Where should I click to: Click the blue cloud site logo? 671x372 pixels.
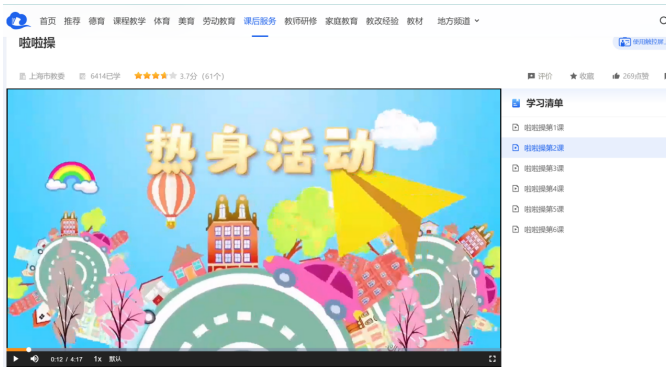tap(18, 21)
